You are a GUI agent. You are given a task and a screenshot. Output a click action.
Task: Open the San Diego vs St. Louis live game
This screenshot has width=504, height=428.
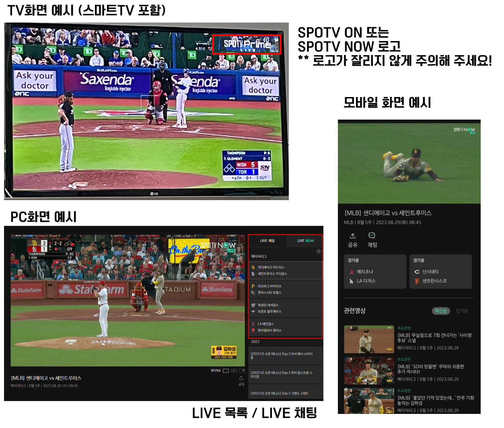(x=285, y=271)
